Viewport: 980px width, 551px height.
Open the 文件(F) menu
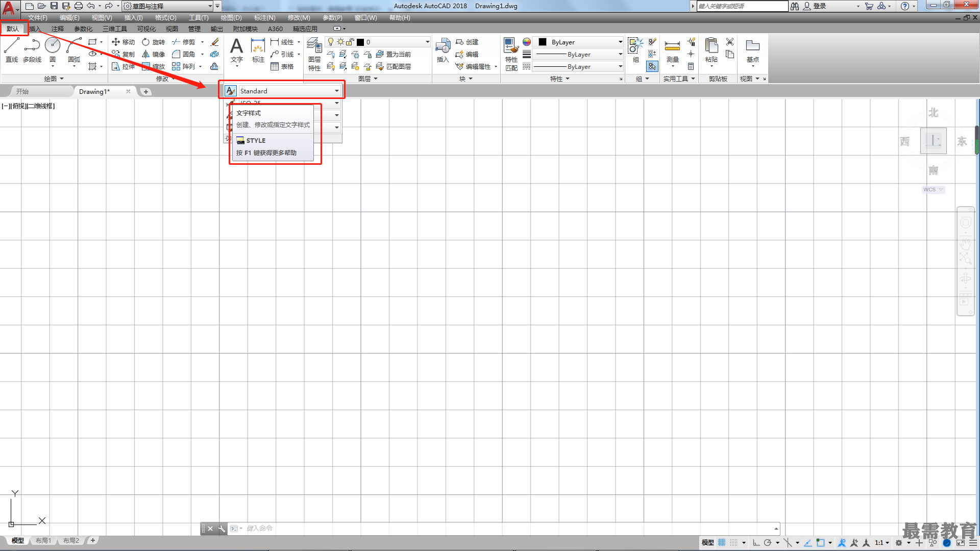[x=37, y=18]
